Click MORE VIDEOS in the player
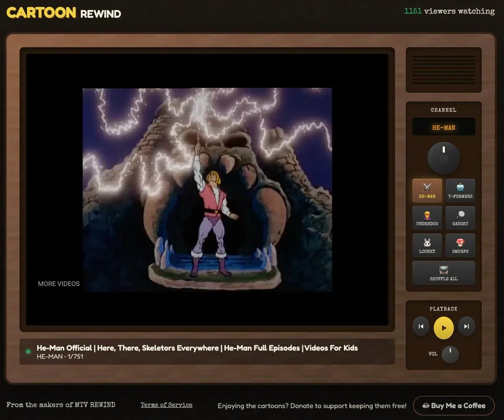This screenshot has width=504, height=420. point(59,283)
